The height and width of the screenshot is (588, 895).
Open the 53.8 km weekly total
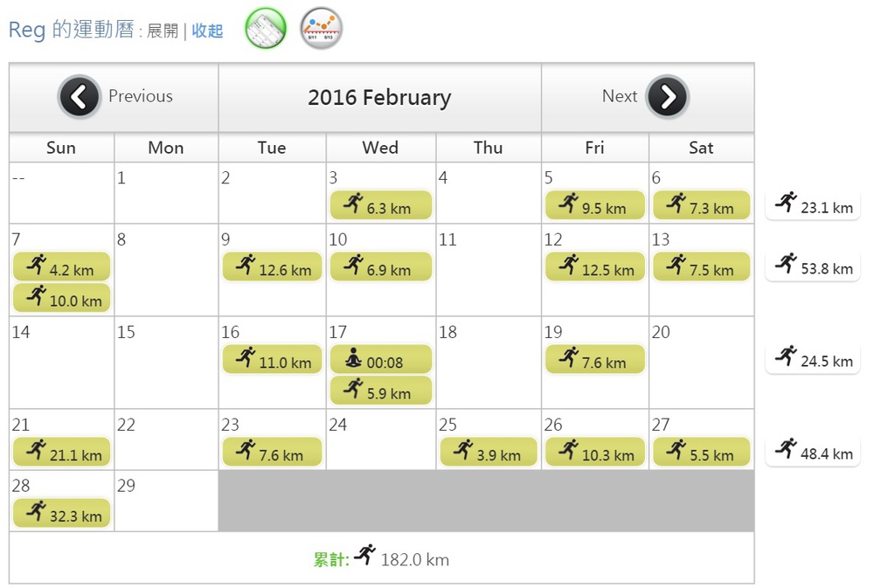tap(813, 266)
